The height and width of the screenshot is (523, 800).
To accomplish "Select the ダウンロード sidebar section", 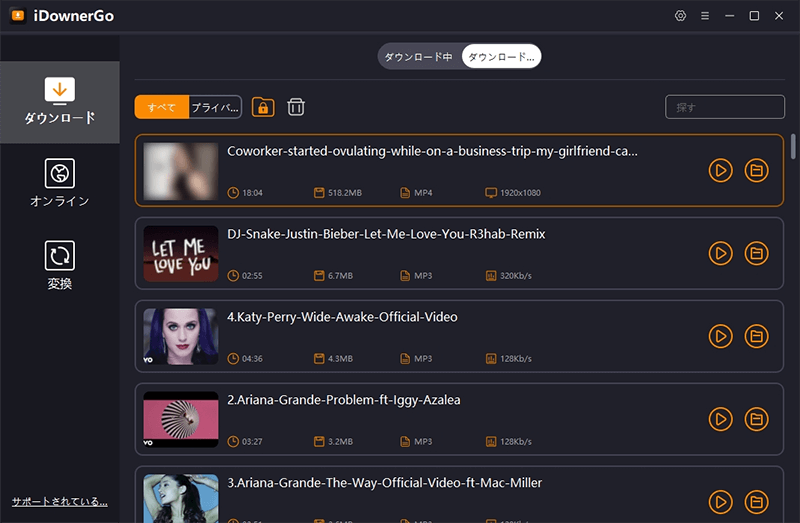I will tap(60, 102).
